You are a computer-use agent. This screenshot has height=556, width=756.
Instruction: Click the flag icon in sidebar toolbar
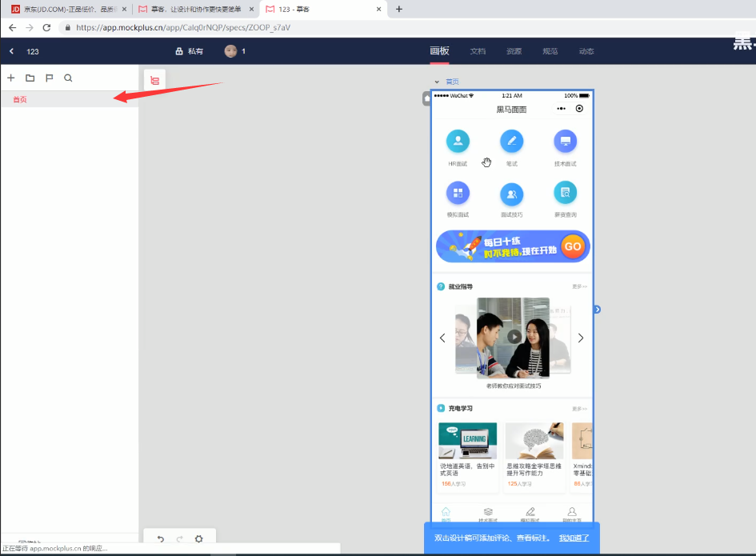click(x=49, y=78)
